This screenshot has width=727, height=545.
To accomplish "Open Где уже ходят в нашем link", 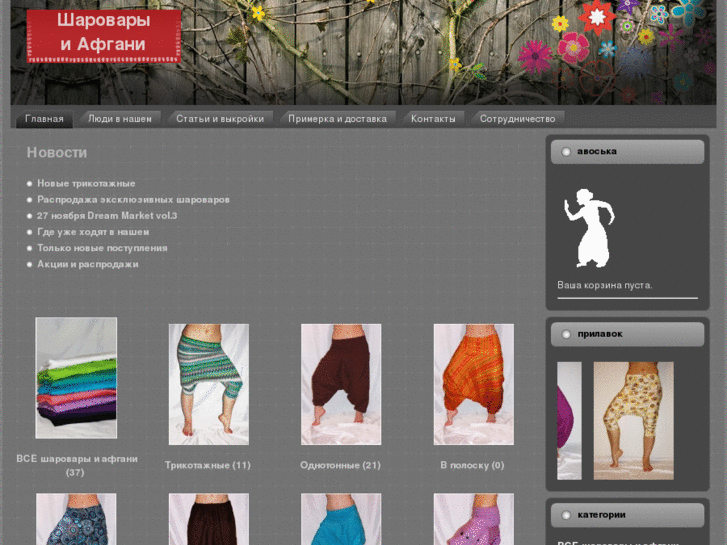I will [93, 232].
